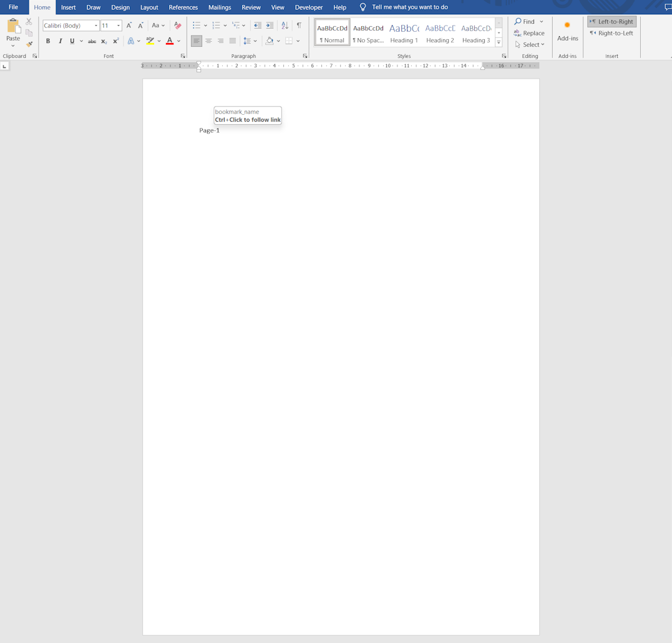Open the Find dropdown arrow
Screen dimensions: 672x643
tap(542, 21)
